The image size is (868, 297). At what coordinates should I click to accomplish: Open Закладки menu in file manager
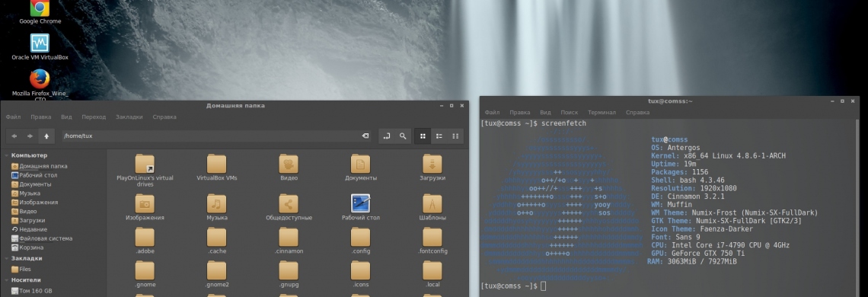(x=129, y=117)
